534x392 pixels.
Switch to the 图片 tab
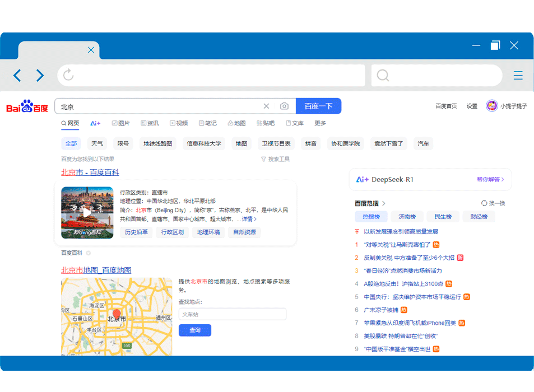[x=121, y=123]
